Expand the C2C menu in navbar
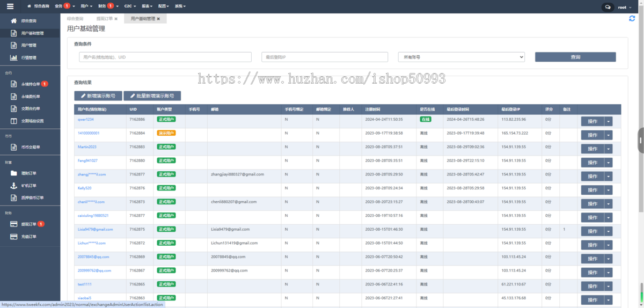 pos(130,6)
